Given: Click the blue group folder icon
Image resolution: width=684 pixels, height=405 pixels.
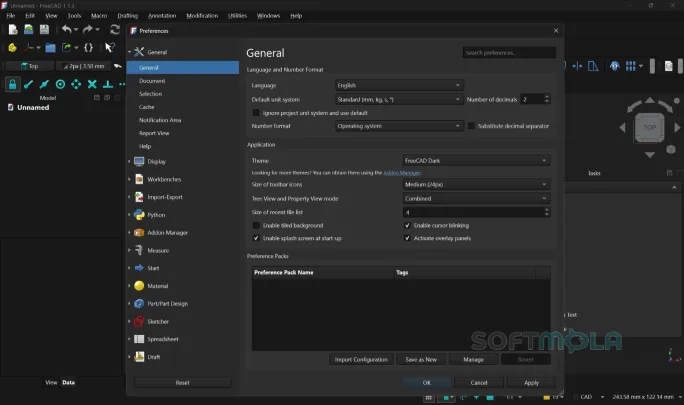Looking at the screenshot, I should (51, 48).
